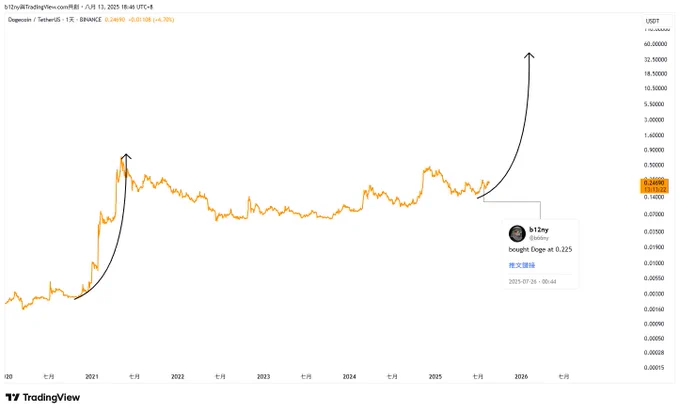
Task: Click the 0.01000 price scale level
Action: click(654, 263)
